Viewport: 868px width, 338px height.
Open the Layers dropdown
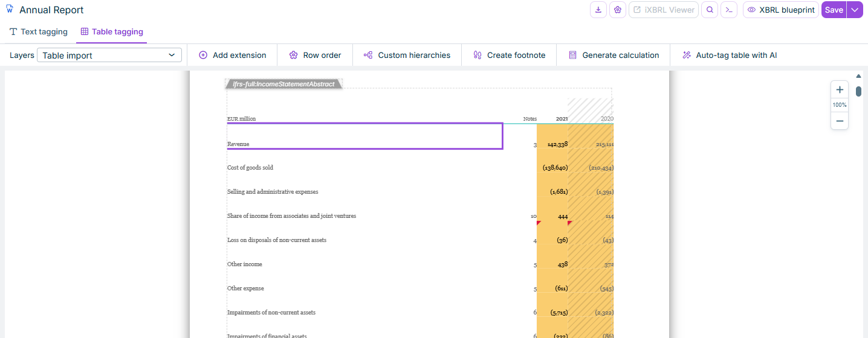pos(109,55)
